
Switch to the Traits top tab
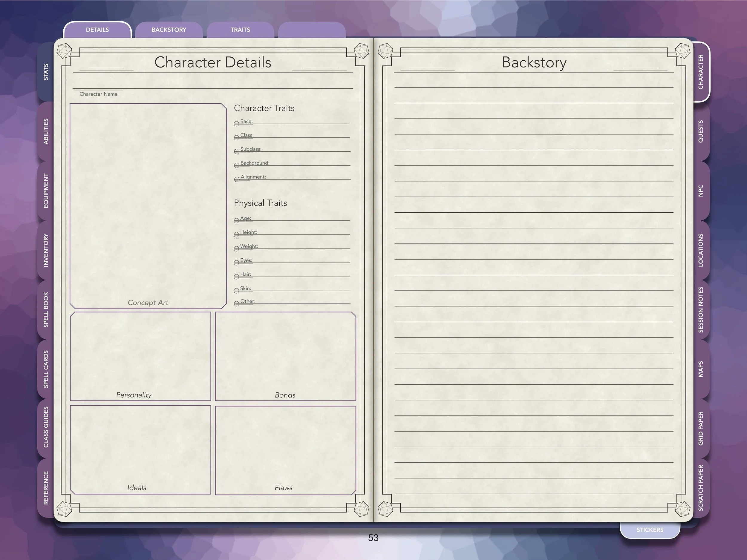[x=240, y=30]
